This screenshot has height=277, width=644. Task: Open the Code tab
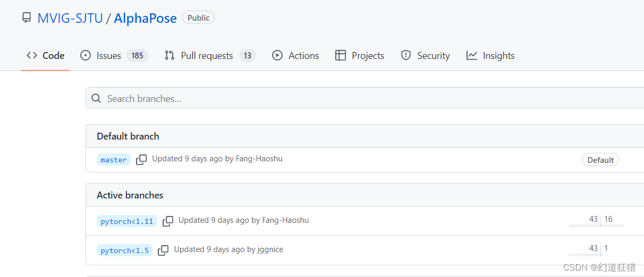click(46, 56)
